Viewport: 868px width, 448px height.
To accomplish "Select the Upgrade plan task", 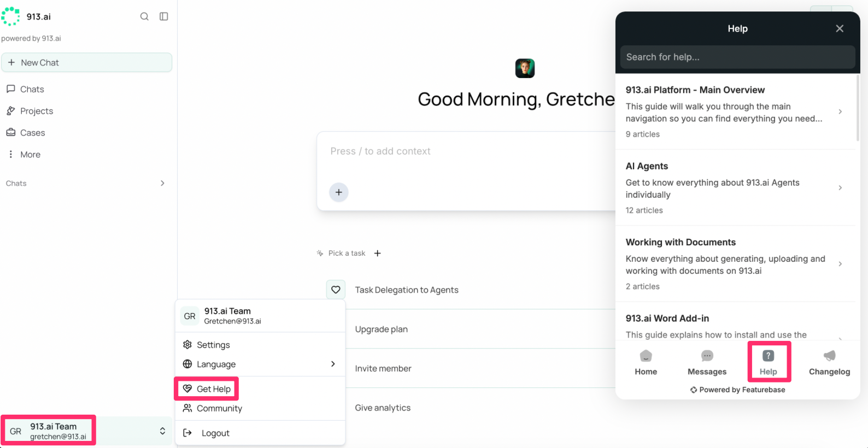I will (382, 329).
